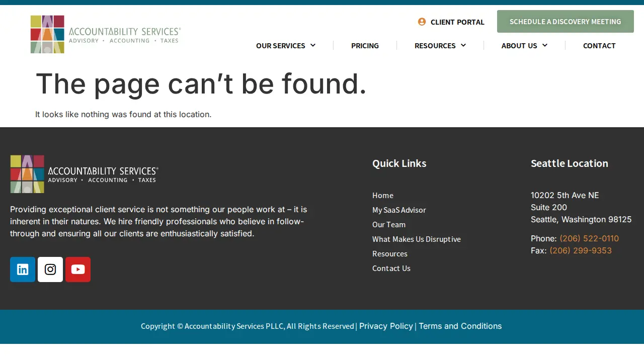The width and height of the screenshot is (644, 362).
Task: Click the fax number (206) 299-9353
Action: point(581,250)
